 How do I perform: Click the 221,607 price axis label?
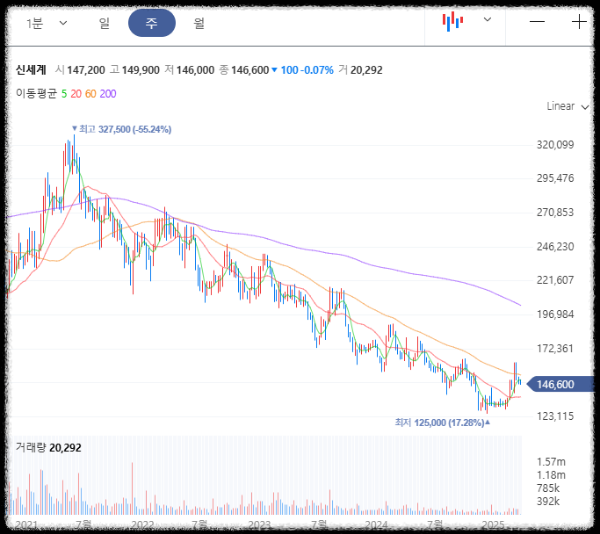555,280
